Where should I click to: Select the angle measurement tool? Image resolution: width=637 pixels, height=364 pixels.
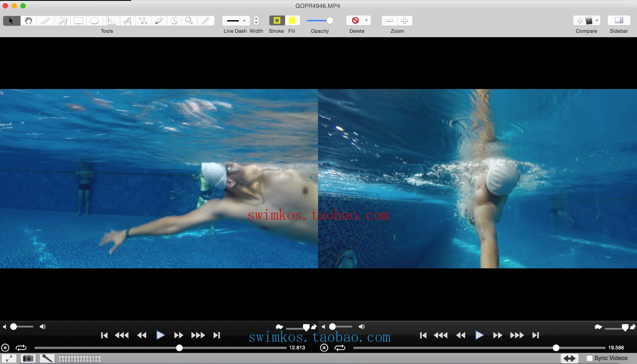point(111,21)
